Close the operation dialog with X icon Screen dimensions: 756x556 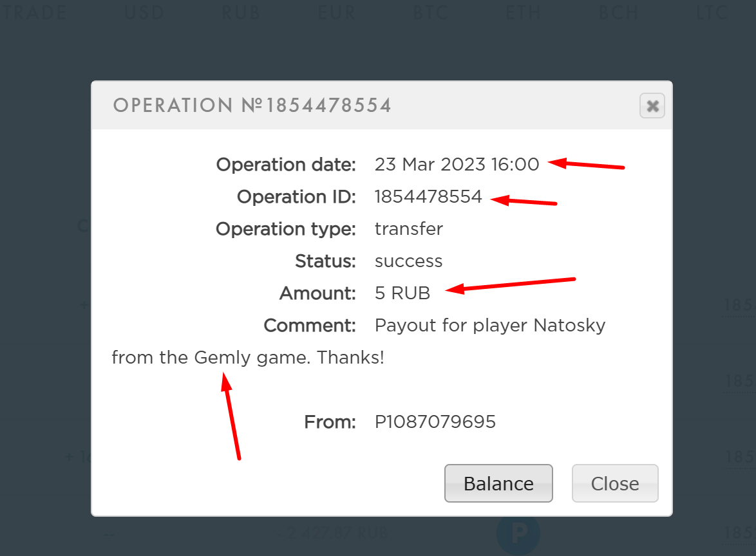pos(652,106)
